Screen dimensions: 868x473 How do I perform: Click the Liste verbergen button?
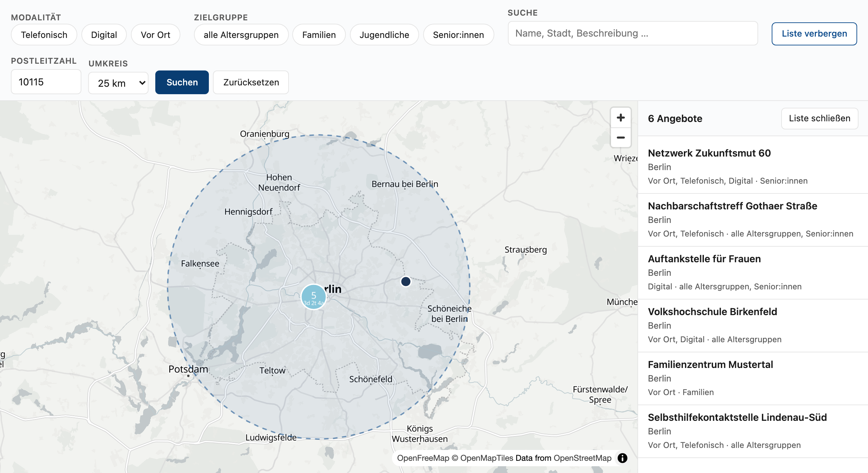pyautogui.click(x=814, y=34)
